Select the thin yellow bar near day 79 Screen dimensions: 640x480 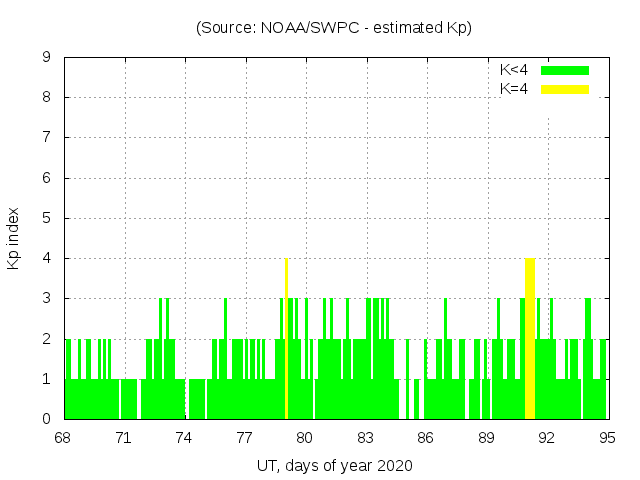point(286,338)
